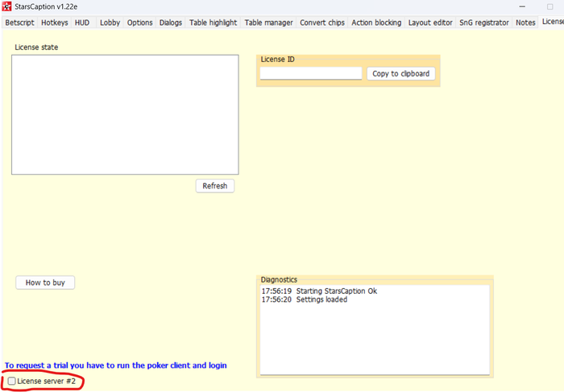
Task: Open the SnG registrator tab
Action: pos(483,23)
